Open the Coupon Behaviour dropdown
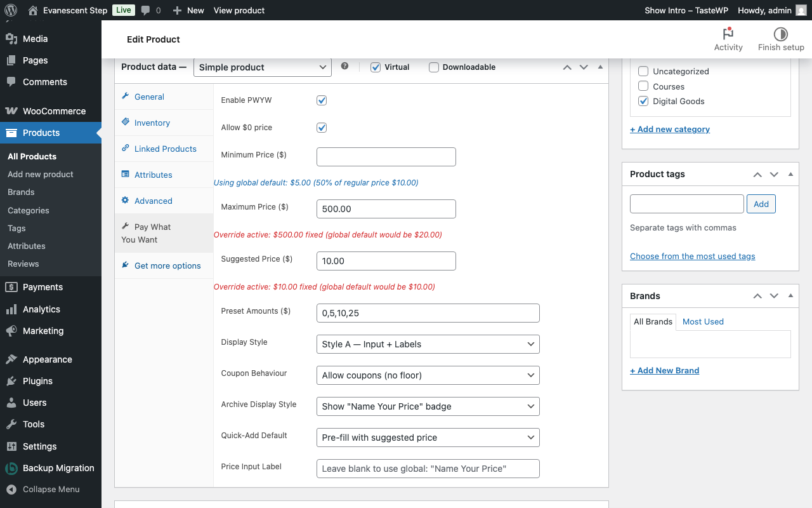Screen dimensions: 812x508 428,375
